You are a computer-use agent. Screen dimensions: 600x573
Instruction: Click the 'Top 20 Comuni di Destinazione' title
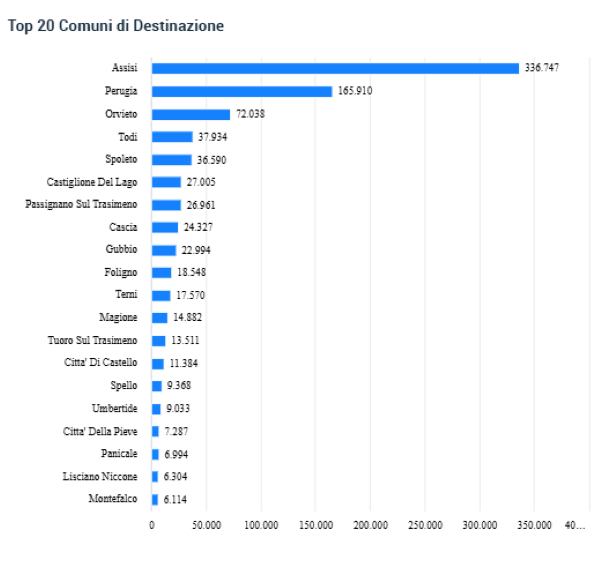pos(116,25)
